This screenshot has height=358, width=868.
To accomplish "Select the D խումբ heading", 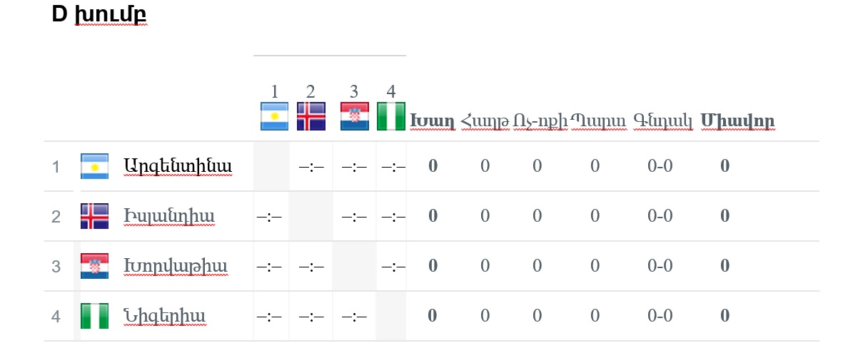I will [x=99, y=14].
